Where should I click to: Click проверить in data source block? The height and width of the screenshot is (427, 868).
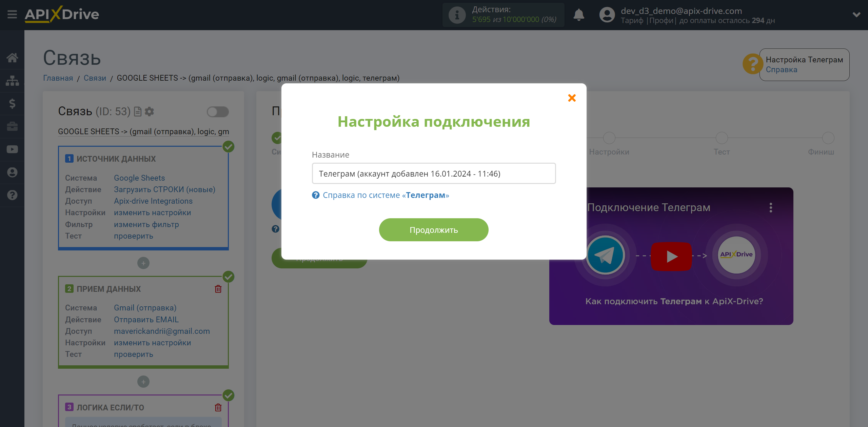pos(134,236)
